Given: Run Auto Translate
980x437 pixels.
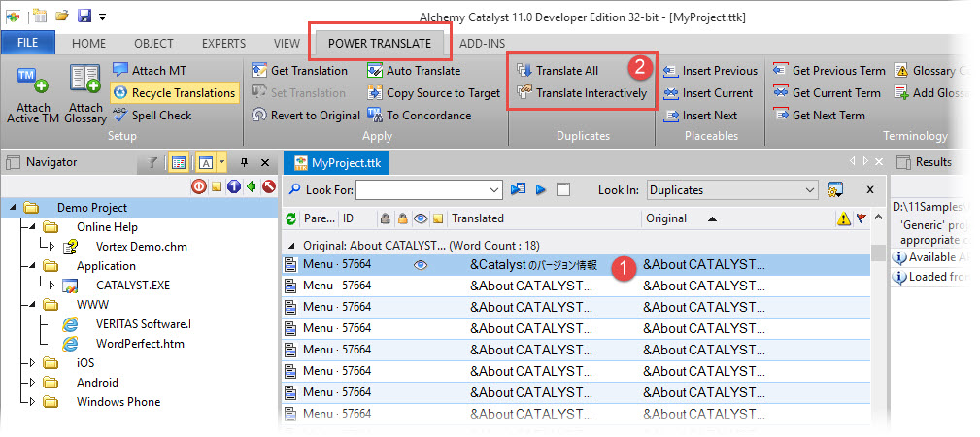Looking at the screenshot, I should [414, 71].
